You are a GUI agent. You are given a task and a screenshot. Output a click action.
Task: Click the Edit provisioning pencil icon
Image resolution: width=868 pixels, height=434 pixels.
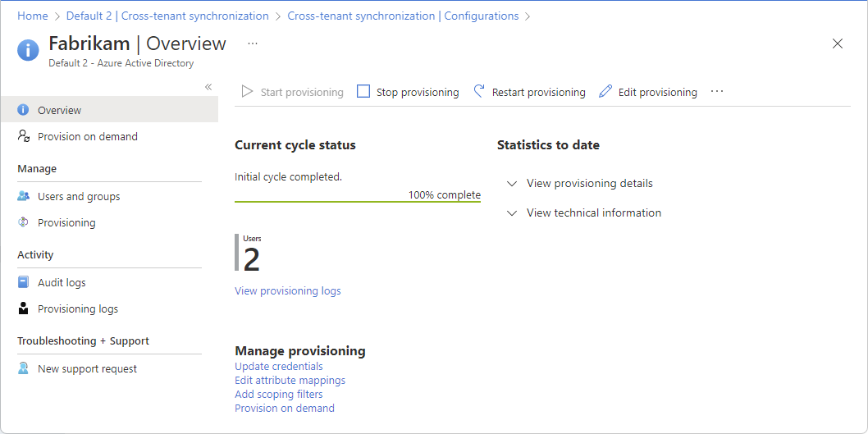tap(605, 91)
